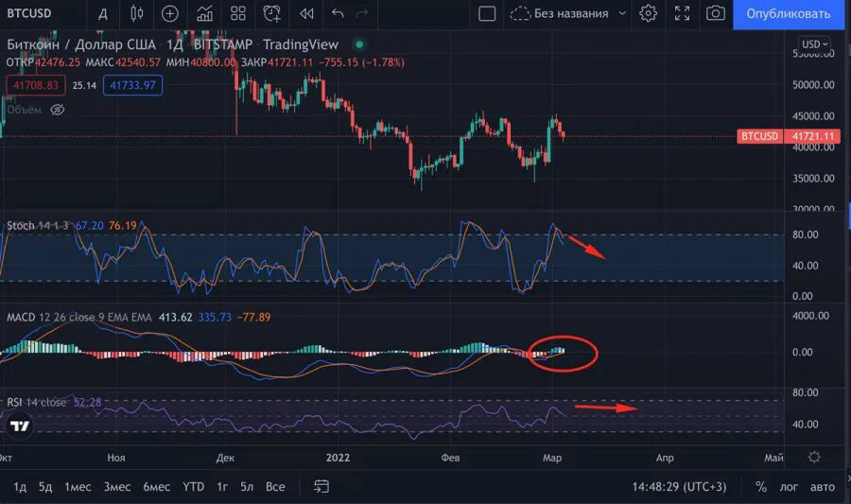The height and width of the screenshot is (504, 851).
Task: Expand layout name dropdown chevron
Action: [x=622, y=13]
